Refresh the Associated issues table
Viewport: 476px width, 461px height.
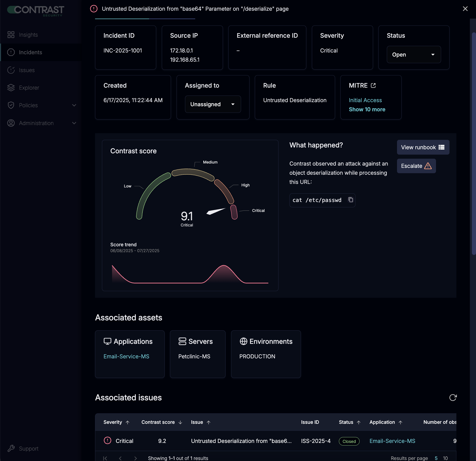(x=453, y=398)
